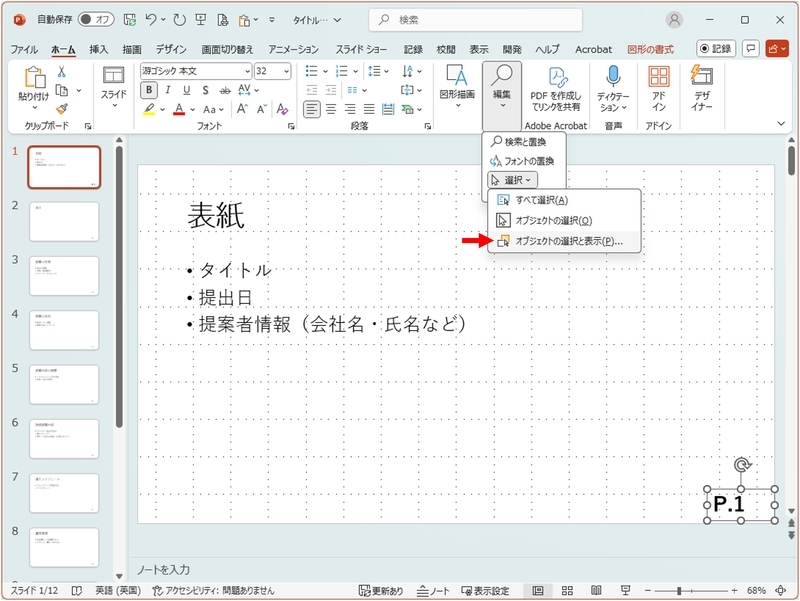This screenshot has width=800, height=601.
Task: Click the Create PDF and share link icon
Action: pos(557,77)
